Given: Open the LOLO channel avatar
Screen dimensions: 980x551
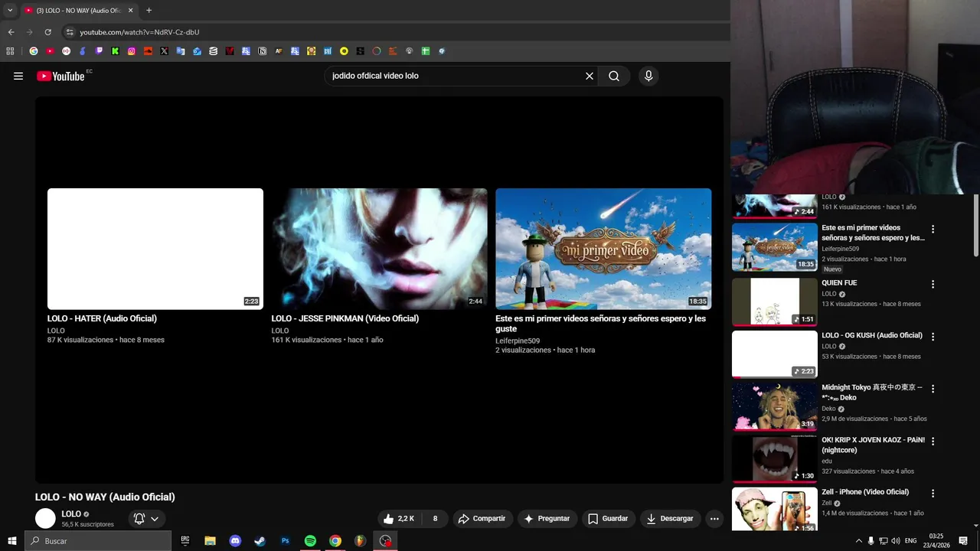Looking at the screenshot, I should coord(46,518).
